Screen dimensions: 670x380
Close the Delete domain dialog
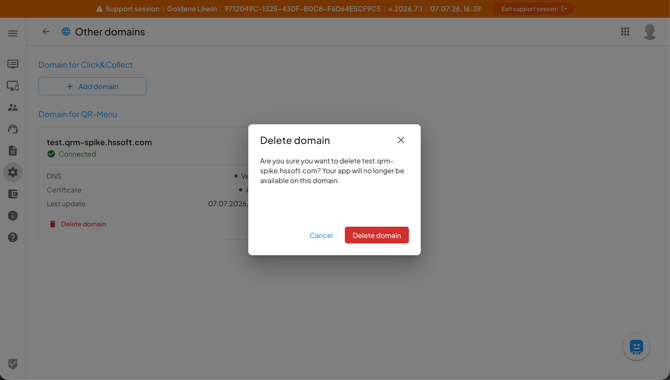tap(401, 140)
